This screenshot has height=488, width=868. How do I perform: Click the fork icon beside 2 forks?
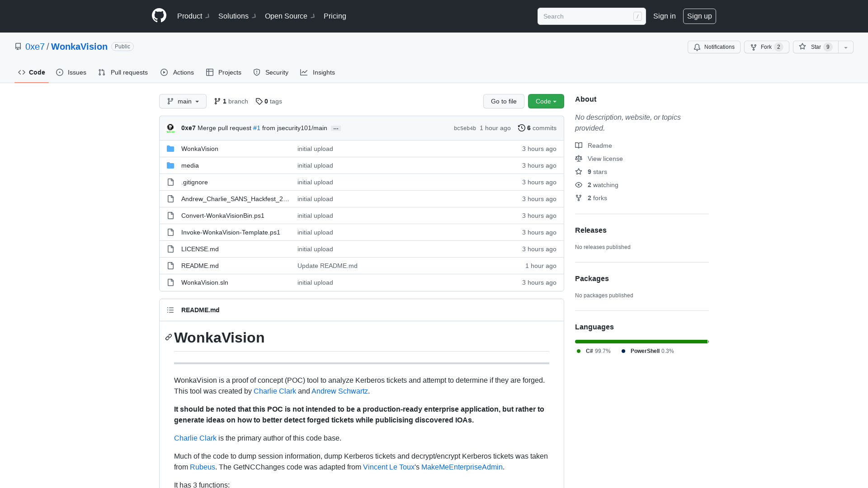click(579, 198)
